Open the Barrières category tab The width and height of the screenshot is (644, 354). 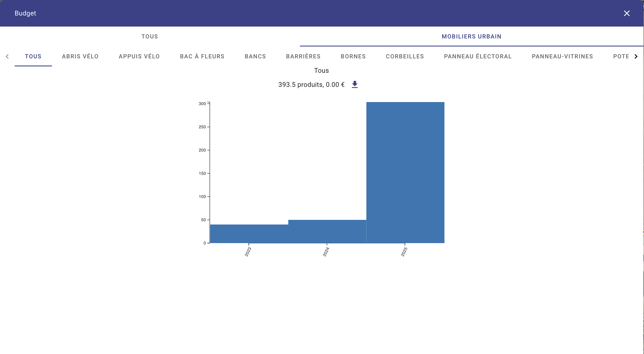click(x=303, y=56)
